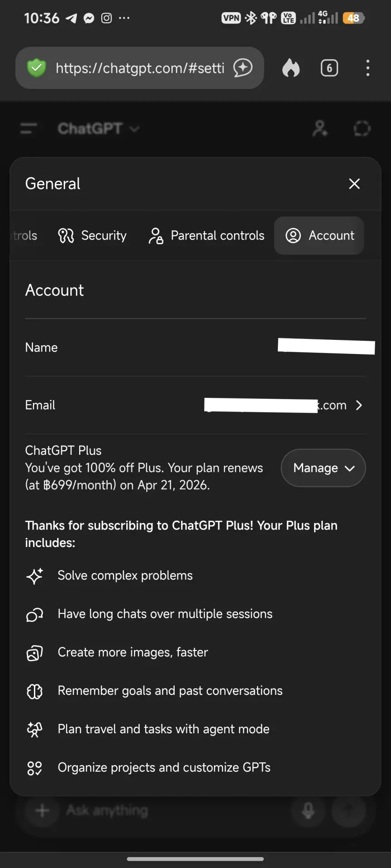The width and height of the screenshot is (391, 868).
Task: Close the General settings dialog
Action: click(x=354, y=184)
